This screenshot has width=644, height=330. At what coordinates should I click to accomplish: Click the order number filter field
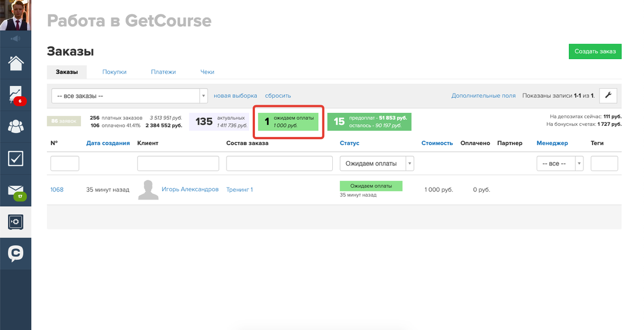point(64,163)
